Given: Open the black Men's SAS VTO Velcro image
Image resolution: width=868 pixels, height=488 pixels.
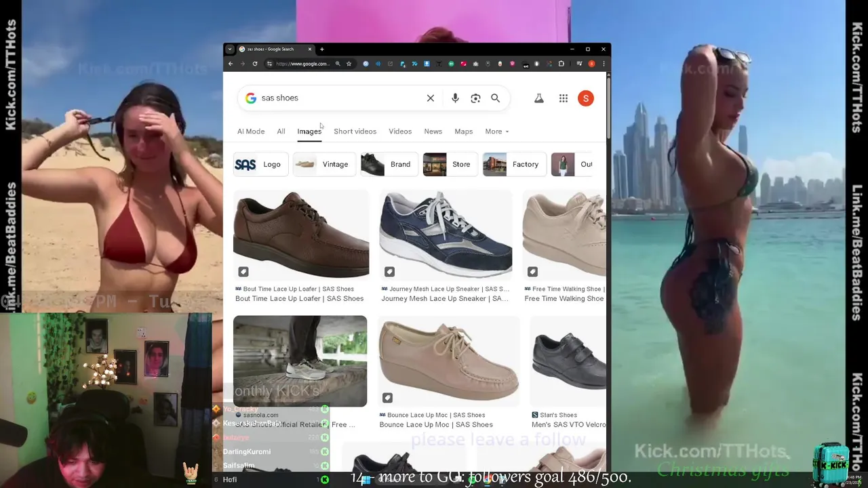Looking at the screenshot, I should [568, 361].
